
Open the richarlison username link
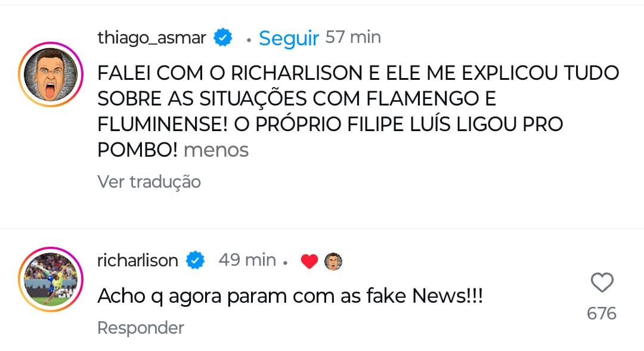coord(138,260)
